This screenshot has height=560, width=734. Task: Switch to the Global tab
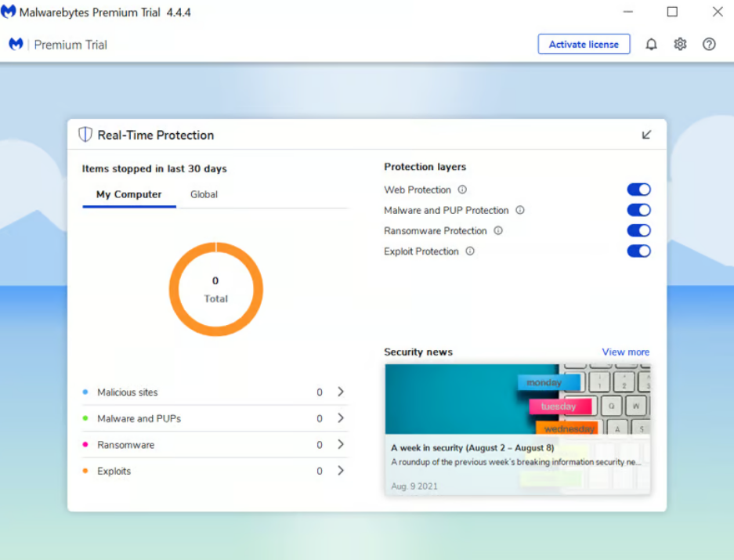point(204,194)
